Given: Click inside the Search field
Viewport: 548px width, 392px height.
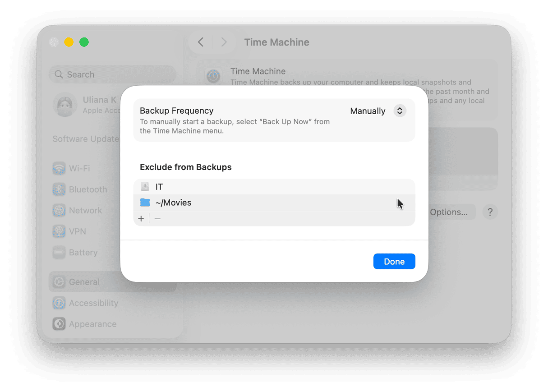Looking at the screenshot, I should tap(112, 74).
